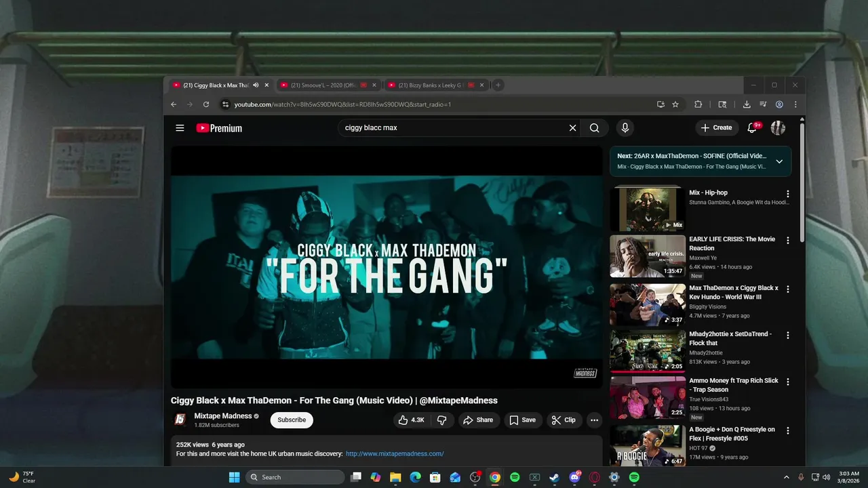Screen dimensions: 868x488
Task: Open more actions menu below the video
Action: 594,420
